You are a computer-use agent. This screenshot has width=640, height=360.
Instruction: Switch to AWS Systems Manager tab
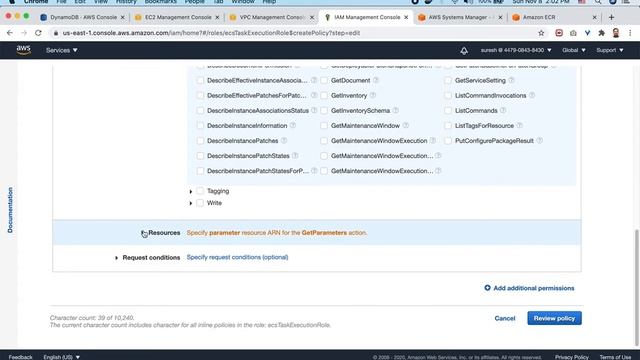461,17
